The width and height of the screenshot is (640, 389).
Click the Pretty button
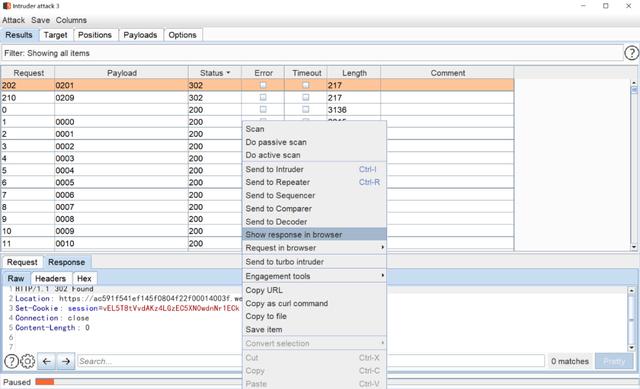coord(614,361)
